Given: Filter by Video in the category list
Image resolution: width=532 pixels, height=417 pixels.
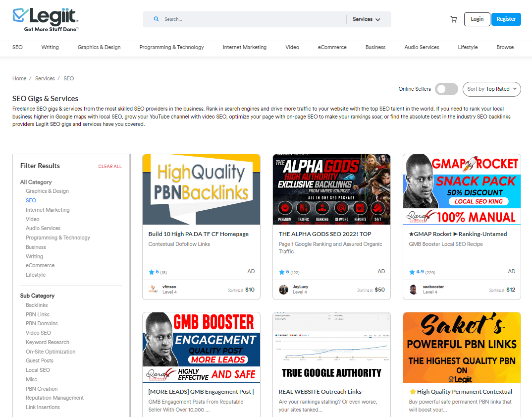Looking at the screenshot, I should pos(33,219).
